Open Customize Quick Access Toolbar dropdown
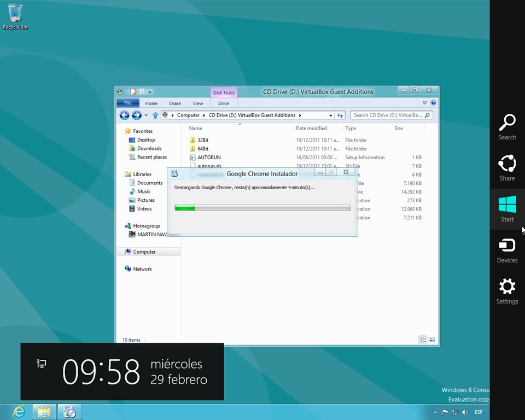 click(150, 91)
